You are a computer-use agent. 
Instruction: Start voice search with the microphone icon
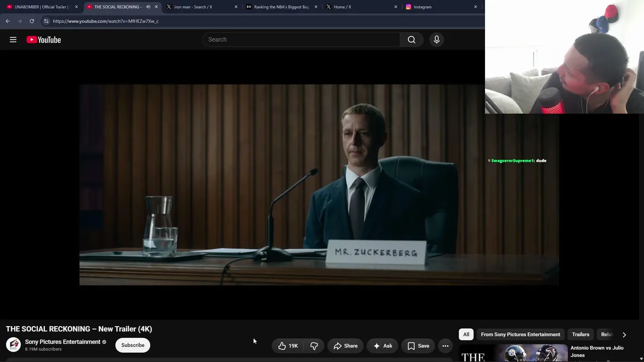click(x=437, y=40)
